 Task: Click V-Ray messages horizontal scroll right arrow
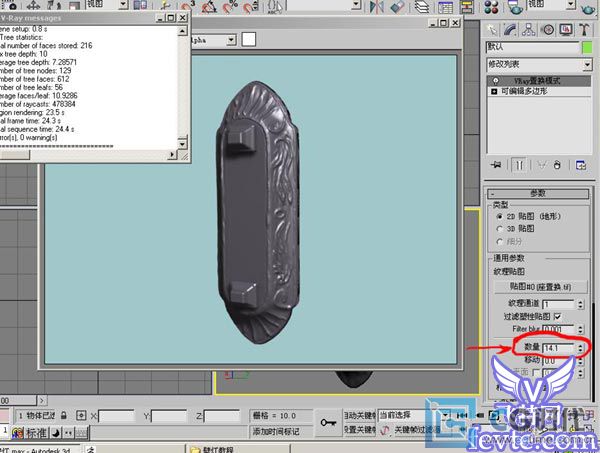tap(172, 155)
